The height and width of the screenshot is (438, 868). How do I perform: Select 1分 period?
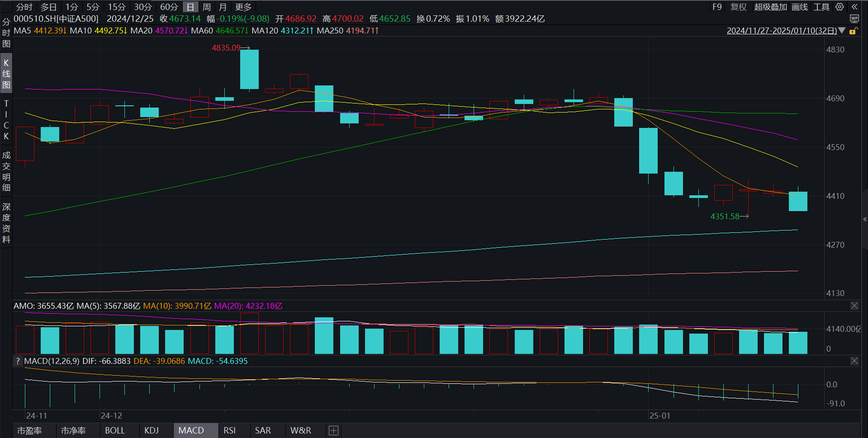click(71, 7)
